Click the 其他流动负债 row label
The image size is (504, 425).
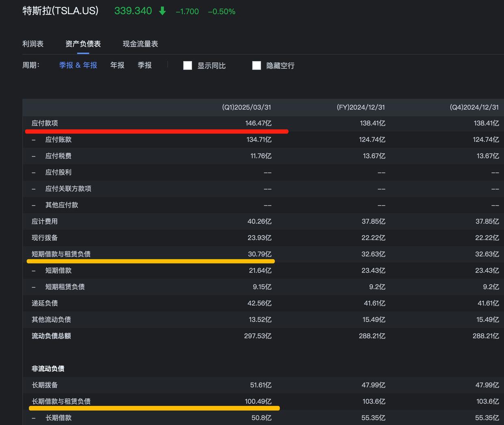(x=51, y=319)
